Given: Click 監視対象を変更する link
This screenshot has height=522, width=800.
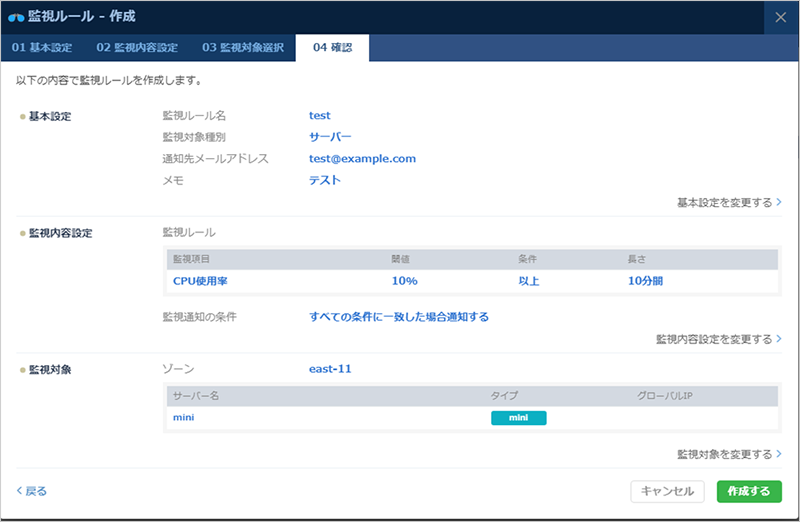Looking at the screenshot, I should pos(728,454).
